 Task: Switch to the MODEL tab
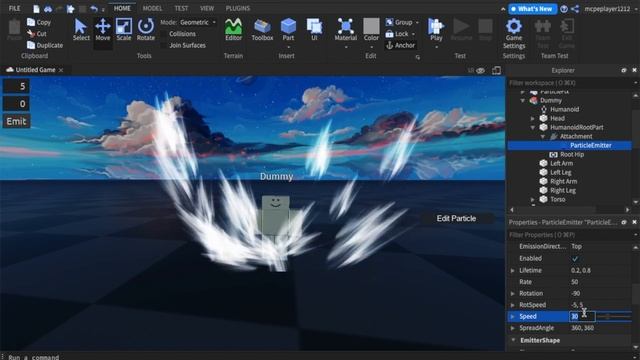point(152,8)
